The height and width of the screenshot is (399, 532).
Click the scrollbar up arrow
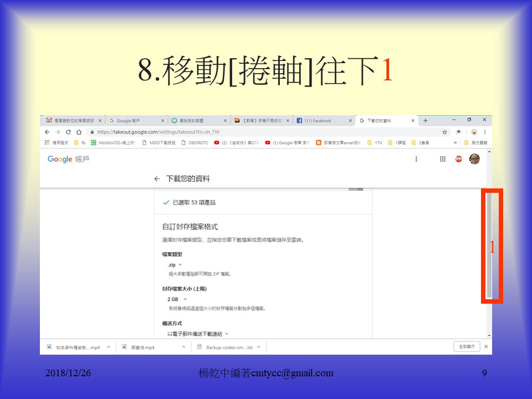point(489,152)
